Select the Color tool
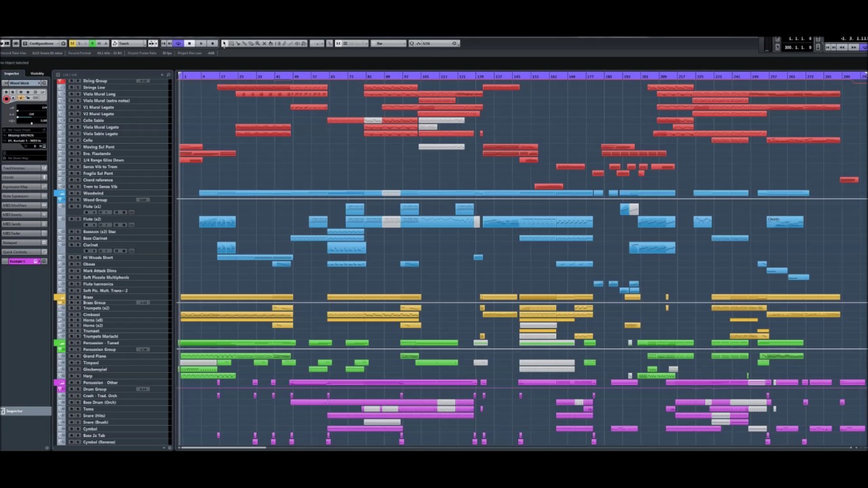Screen dimensions: 868x488 pyautogui.click(x=304, y=43)
